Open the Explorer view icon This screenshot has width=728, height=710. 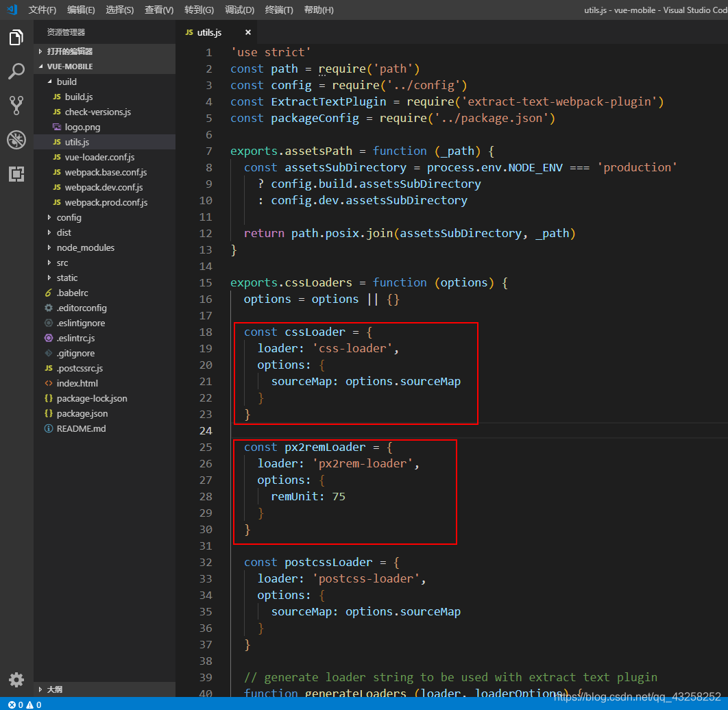point(16,38)
